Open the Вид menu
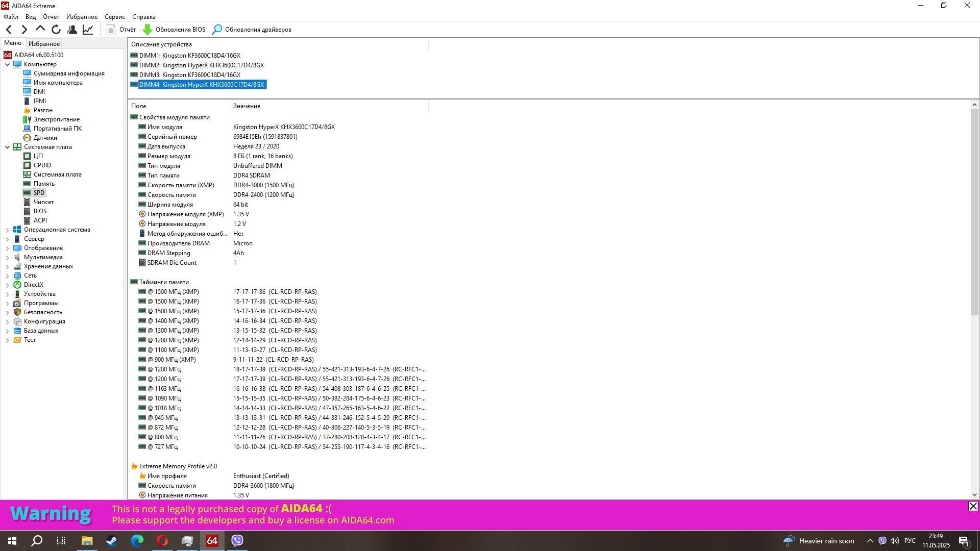 [31, 17]
